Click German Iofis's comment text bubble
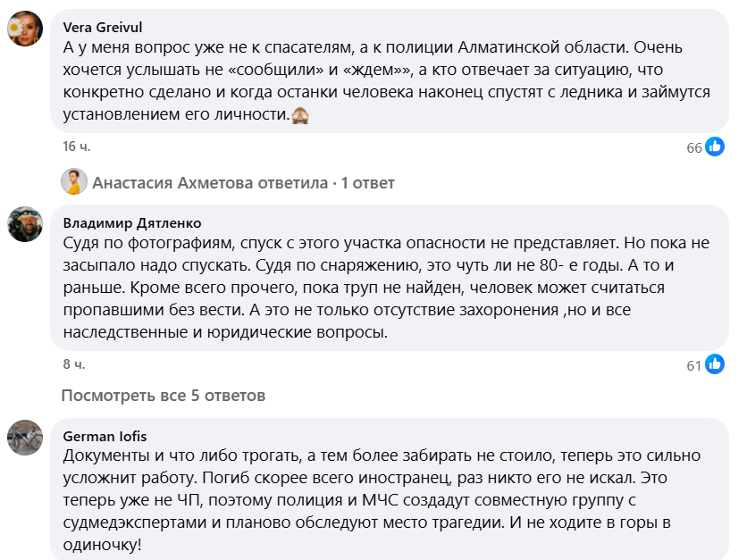 tap(390, 489)
